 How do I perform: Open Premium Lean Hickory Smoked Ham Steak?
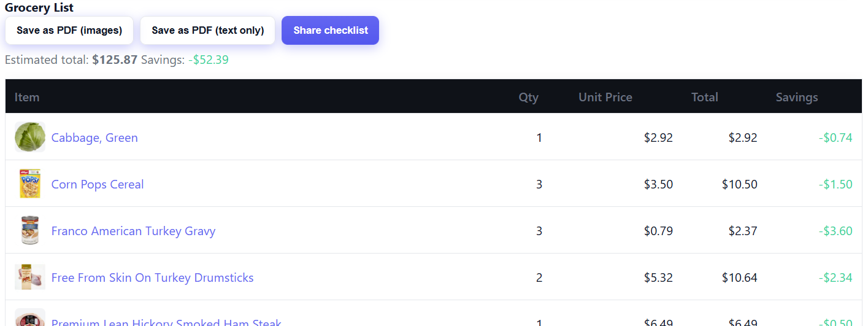pos(166,322)
